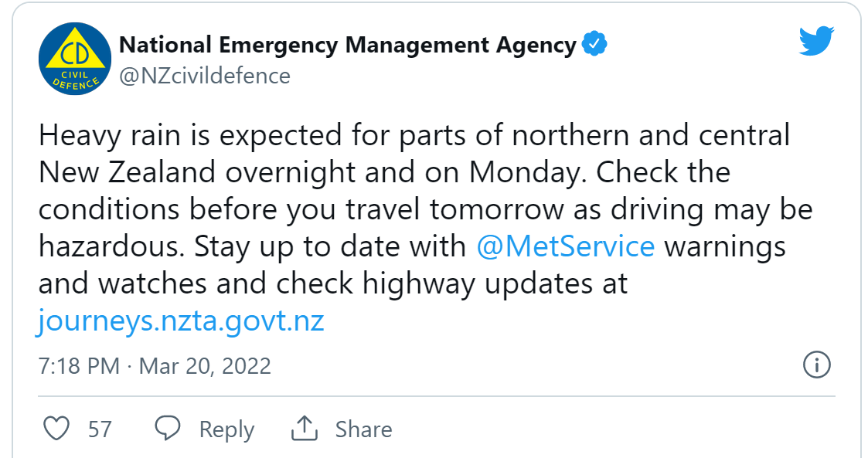Visit the journeys.nzta.govt.nz link
The width and height of the screenshot is (868, 458).
(180, 321)
